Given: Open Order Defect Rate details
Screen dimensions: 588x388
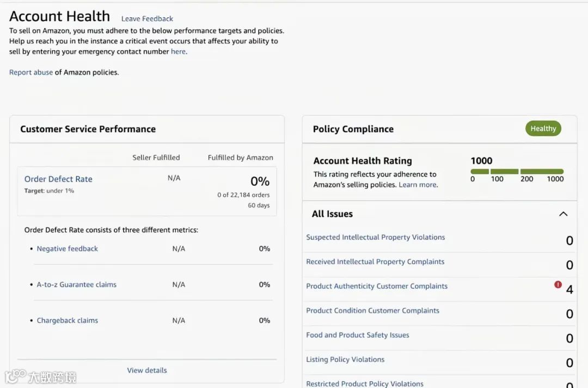Looking at the screenshot, I should pos(58,179).
